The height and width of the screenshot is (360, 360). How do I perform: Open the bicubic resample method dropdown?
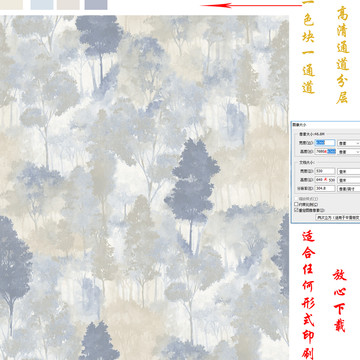point(338,217)
